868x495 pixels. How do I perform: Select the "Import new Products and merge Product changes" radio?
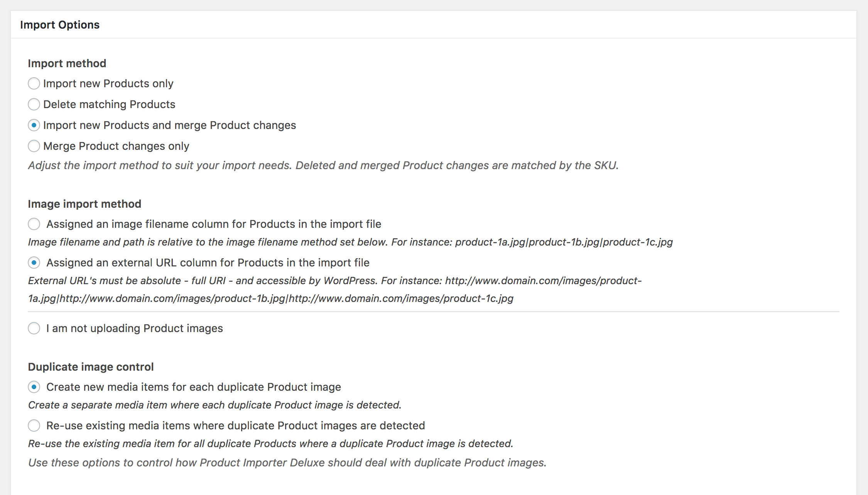click(x=34, y=125)
